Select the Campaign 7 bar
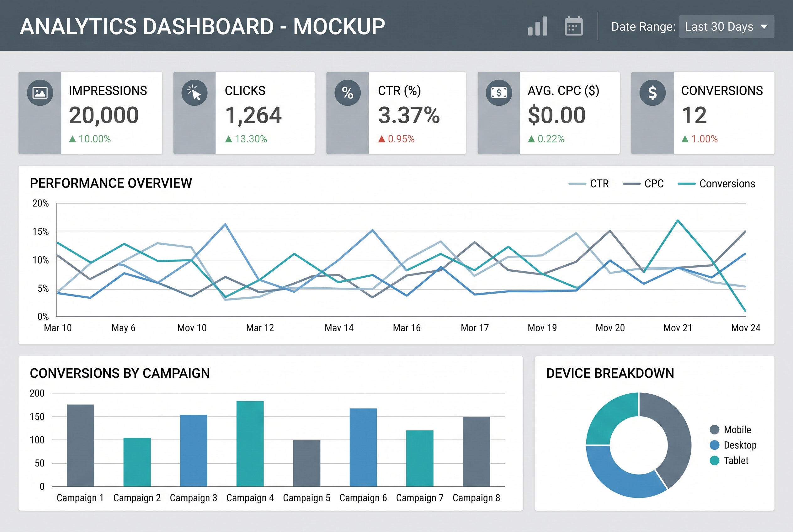This screenshot has width=793, height=532. click(x=420, y=458)
